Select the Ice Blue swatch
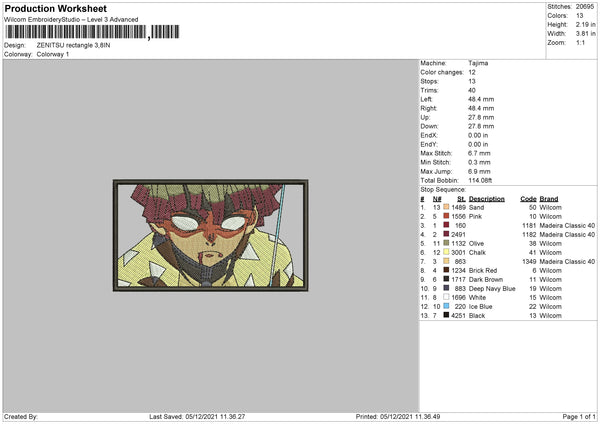 [446, 306]
